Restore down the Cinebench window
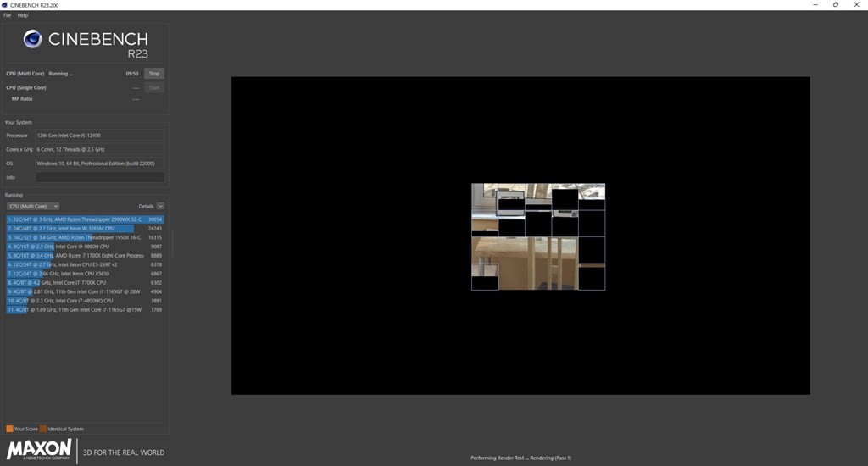This screenshot has width=868, height=466. tap(836, 4)
